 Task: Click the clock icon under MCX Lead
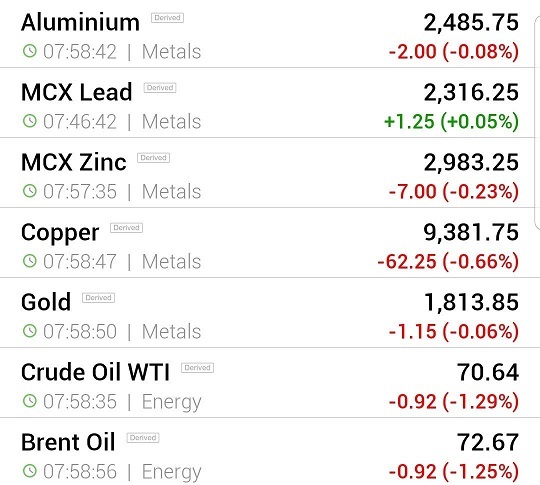point(30,121)
